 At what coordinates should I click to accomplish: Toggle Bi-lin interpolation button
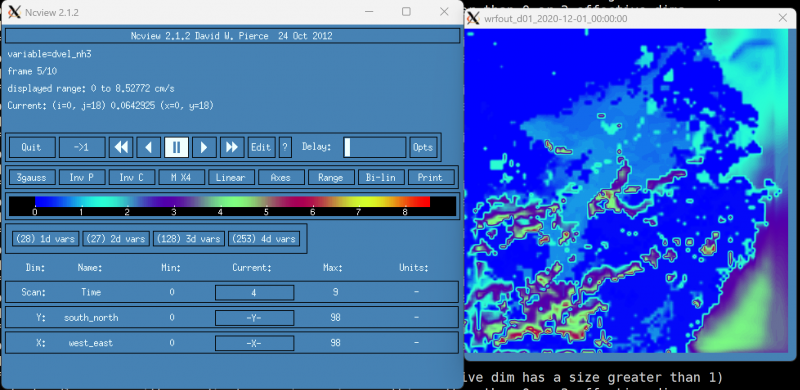(x=381, y=178)
